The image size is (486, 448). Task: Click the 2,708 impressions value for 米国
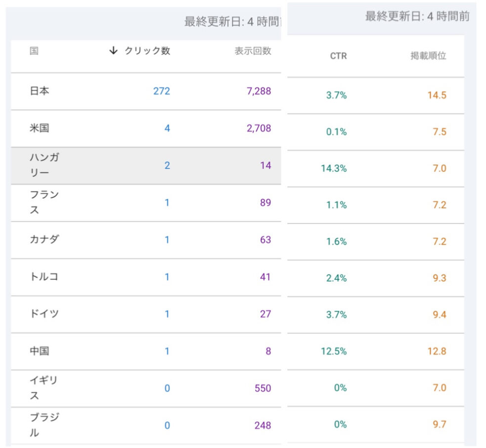click(259, 128)
